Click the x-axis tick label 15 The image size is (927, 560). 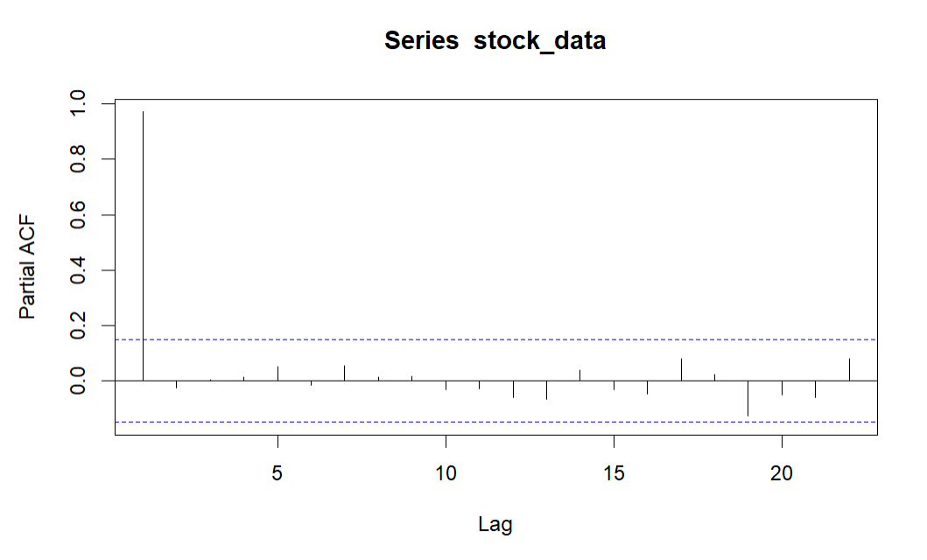pyautogui.click(x=614, y=473)
